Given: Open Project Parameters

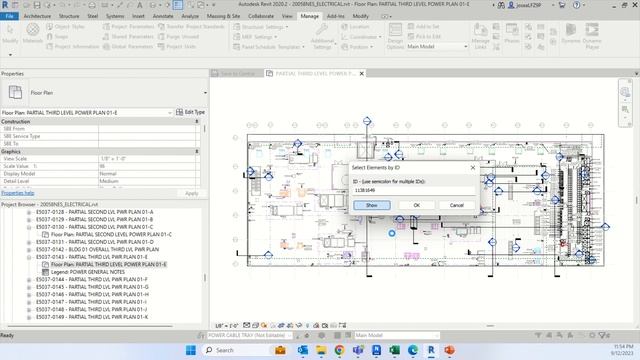Looking at the screenshot, I should click(129, 27).
